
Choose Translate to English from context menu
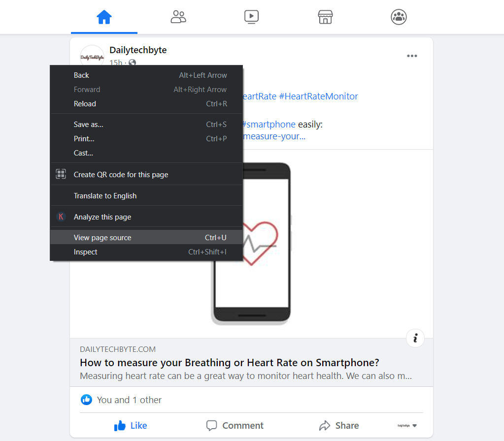tap(105, 195)
